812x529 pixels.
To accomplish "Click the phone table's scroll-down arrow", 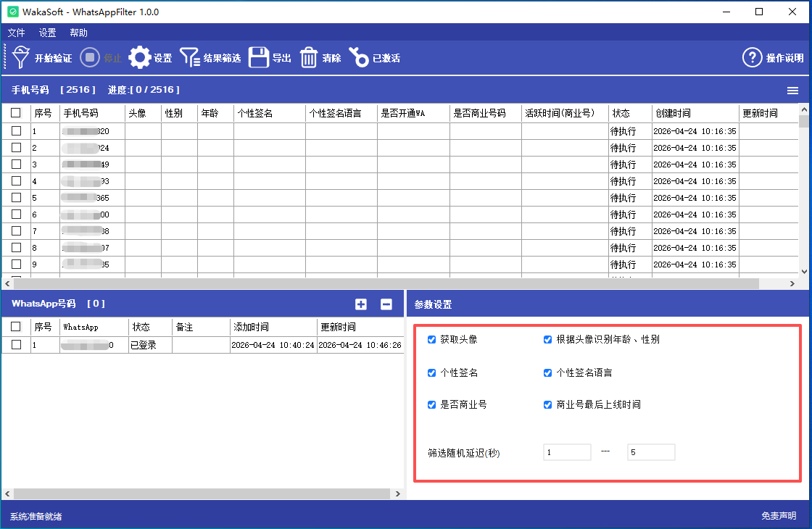I will coord(803,270).
